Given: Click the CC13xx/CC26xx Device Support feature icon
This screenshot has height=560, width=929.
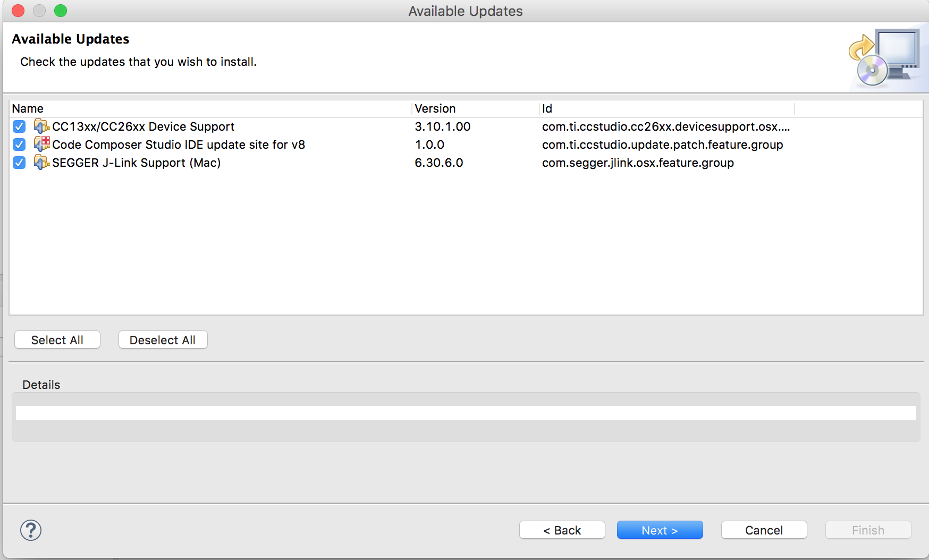Looking at the screenshot, I should pos(41,126).
